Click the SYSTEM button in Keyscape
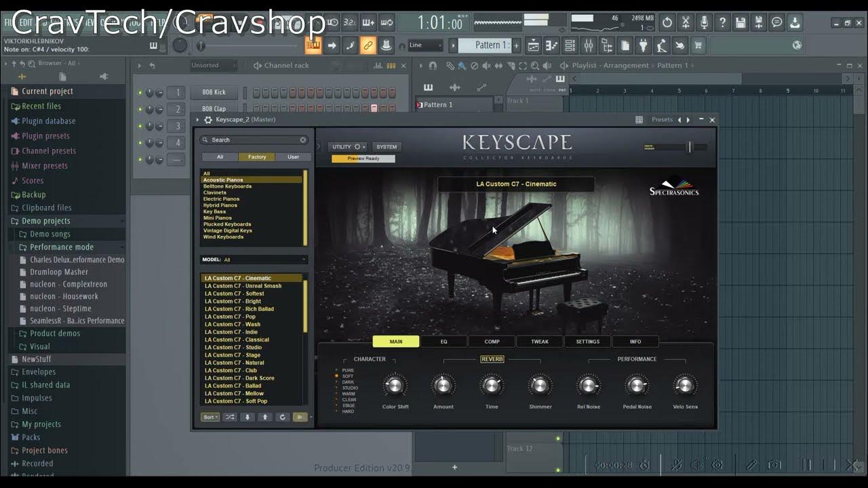The width and height of the screenshot is (868, 488). pos(387,146)
